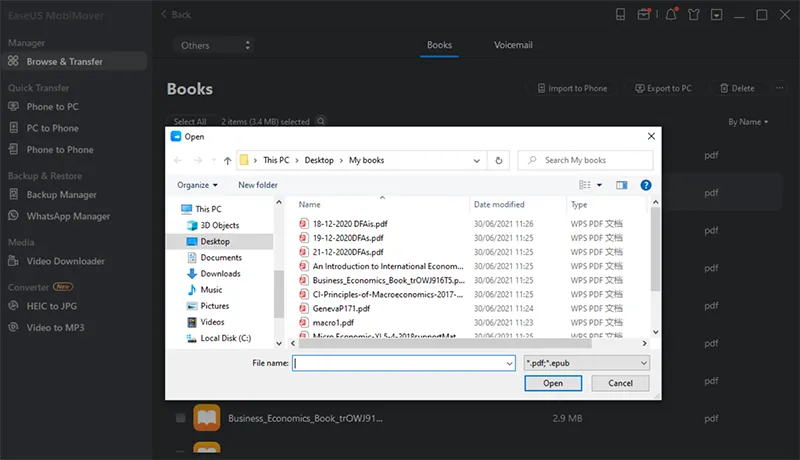Open the dropdown menu box icon in title bar

point(716,15)
